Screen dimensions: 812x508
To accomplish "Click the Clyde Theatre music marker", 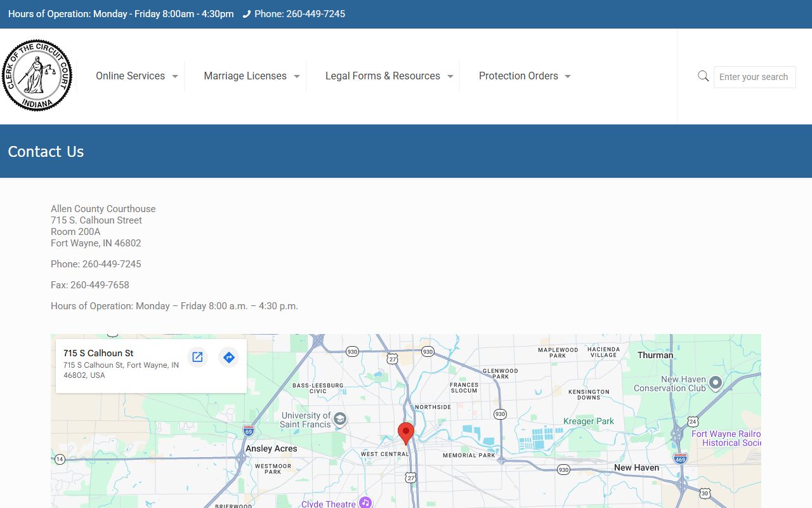I will (x=365, y=503).
